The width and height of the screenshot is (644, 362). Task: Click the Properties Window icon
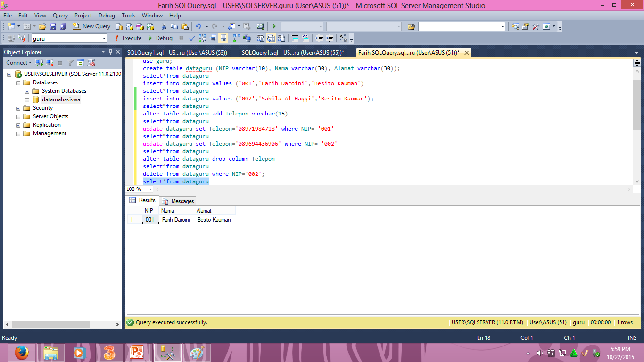[x=525, y=26]
